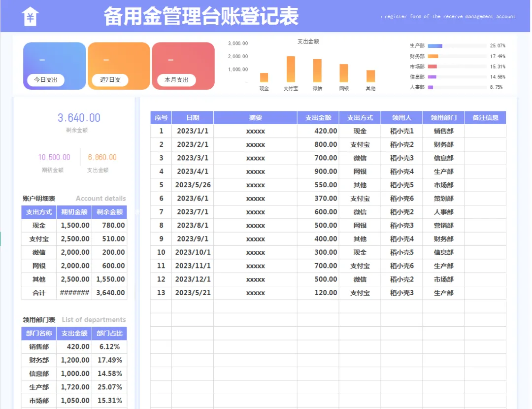Click the 领用人 column header
This screenshot has width=532, height=409.
pos(401,118)
